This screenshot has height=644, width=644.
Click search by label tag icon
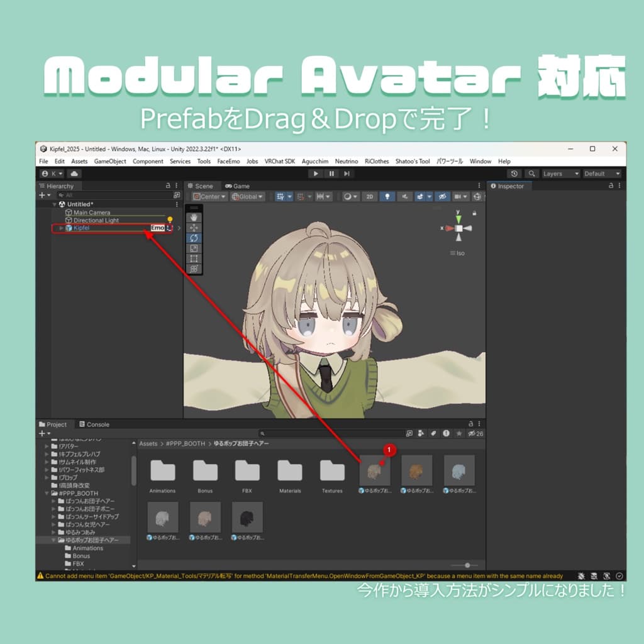click(x=433, y=433)
